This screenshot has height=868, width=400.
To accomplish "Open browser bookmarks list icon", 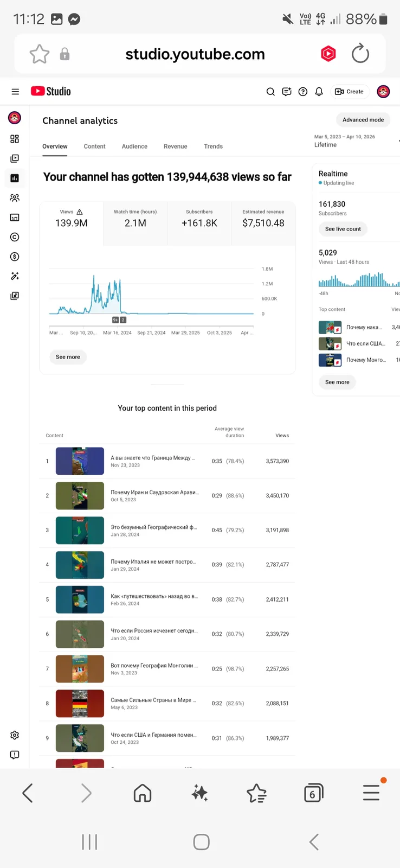I will (256, 793).
